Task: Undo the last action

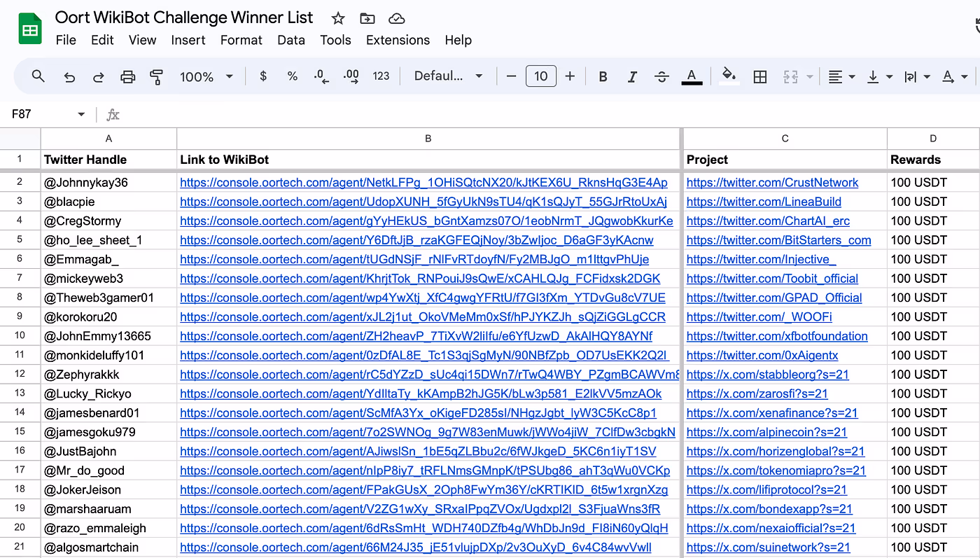Action: (69, 76)
